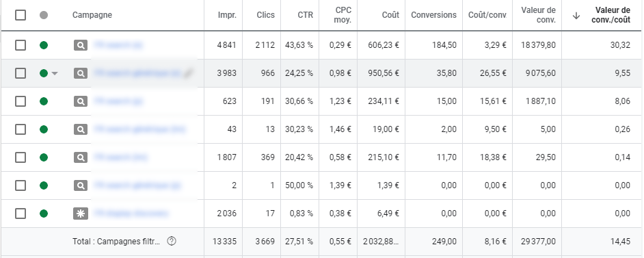Select the checkbox of the Display campaign row

tap(20, 214)
